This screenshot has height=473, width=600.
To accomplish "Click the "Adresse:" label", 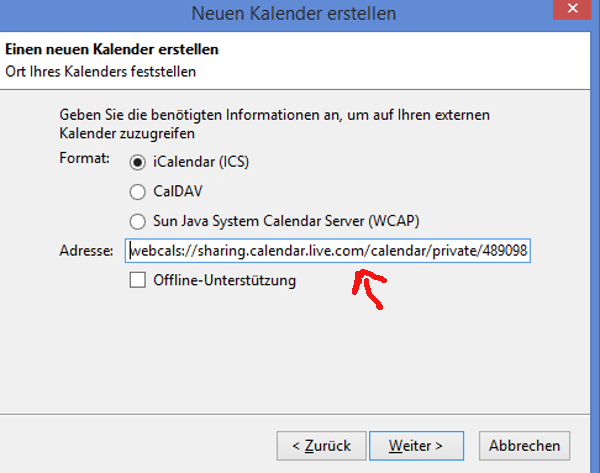I will [x=87, y=252].
